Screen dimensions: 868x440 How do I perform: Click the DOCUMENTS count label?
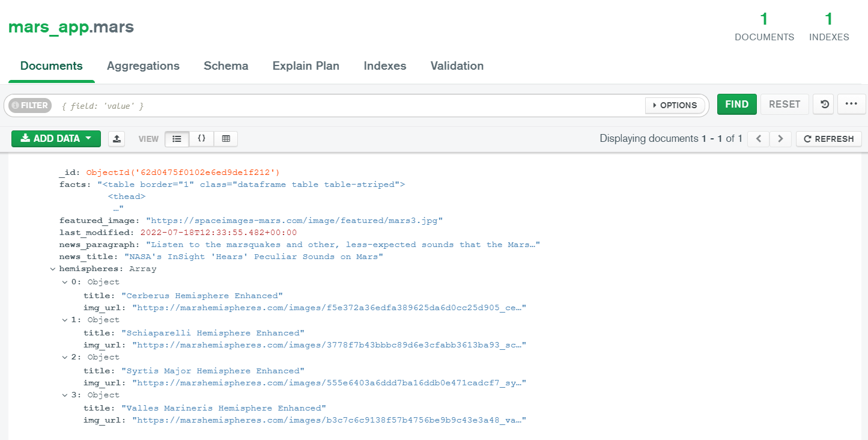[x=764, y=37]
